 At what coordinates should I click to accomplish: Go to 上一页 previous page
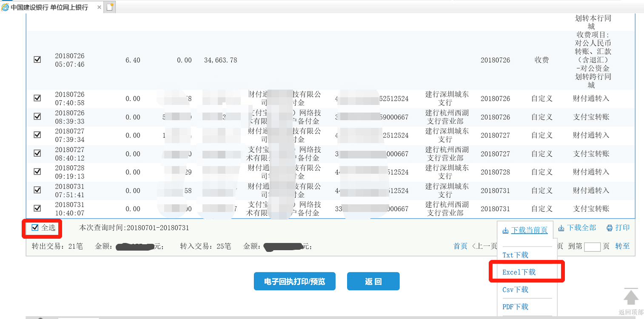tap(484, 246)
